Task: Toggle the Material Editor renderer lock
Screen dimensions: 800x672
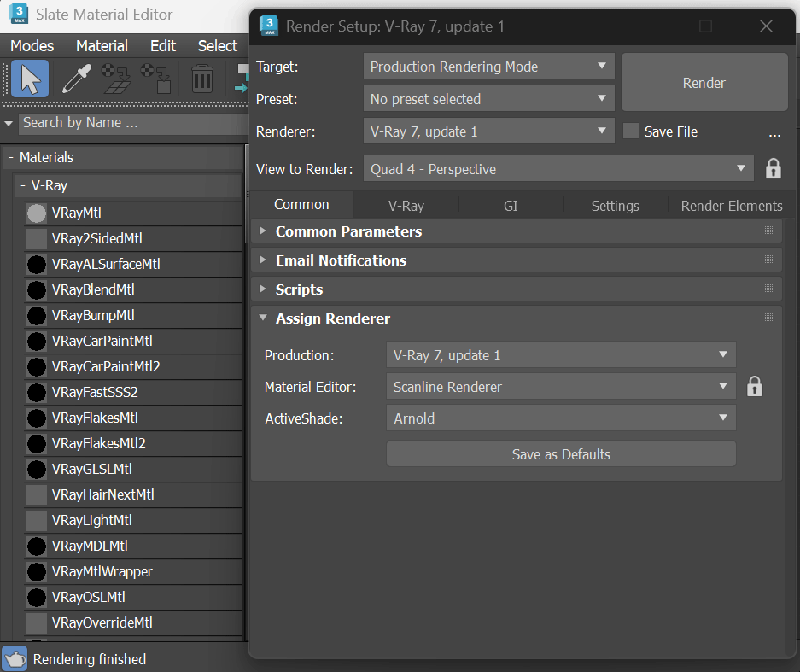Action: pos(755,387)
